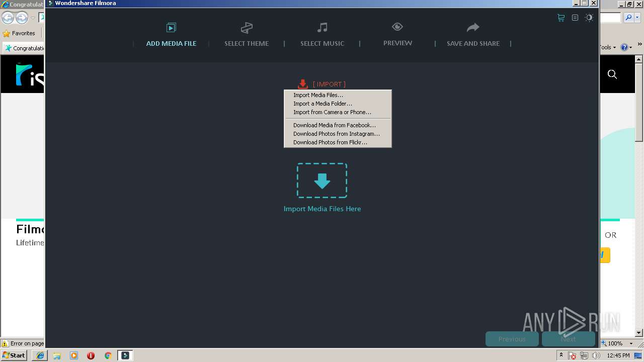Screen dimensions: 644x362
Task: Click the Previous button
Action: pos(512,339)
